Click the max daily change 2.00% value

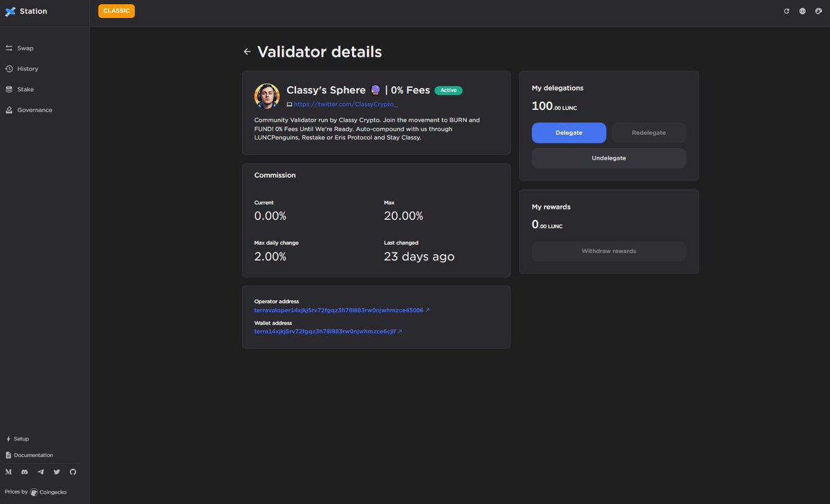click(x=270, y=256)
